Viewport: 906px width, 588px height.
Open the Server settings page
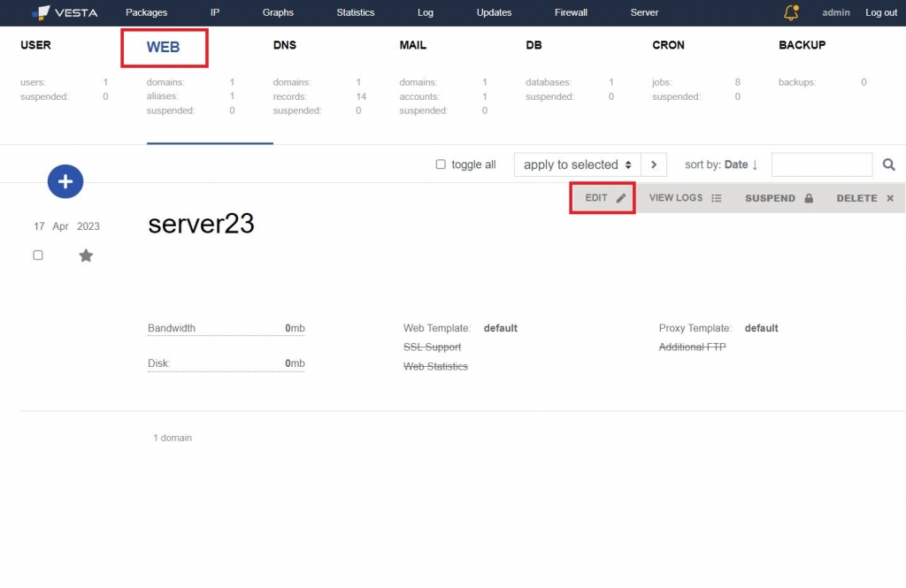644,12
